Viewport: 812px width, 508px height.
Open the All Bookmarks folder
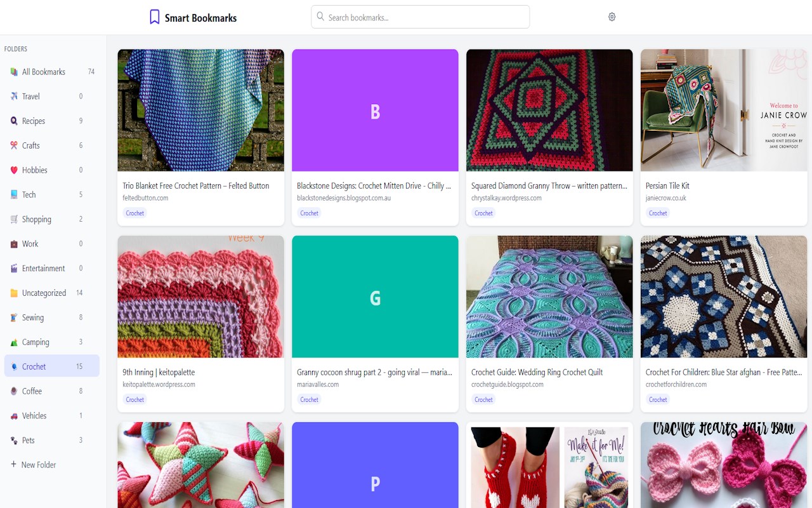click(52, 72)
